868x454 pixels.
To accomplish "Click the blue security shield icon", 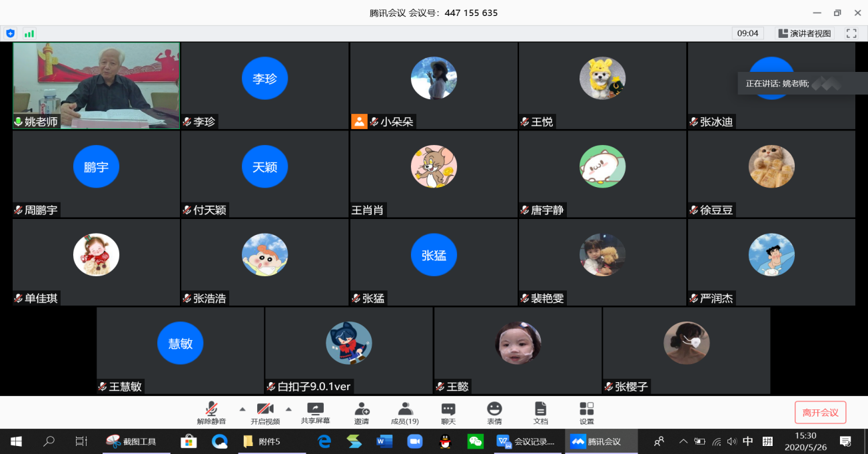I will [x=10, y=33].
